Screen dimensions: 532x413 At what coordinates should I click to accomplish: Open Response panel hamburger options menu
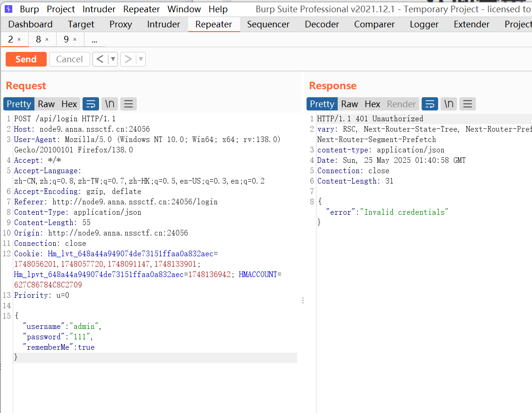tap(467, 104)
